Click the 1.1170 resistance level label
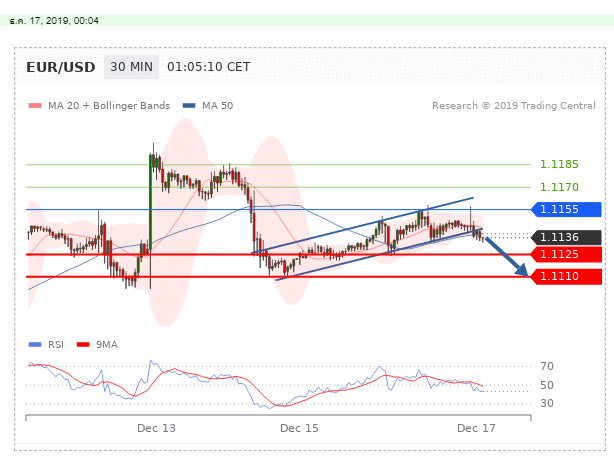 click(x=559, y=187)
